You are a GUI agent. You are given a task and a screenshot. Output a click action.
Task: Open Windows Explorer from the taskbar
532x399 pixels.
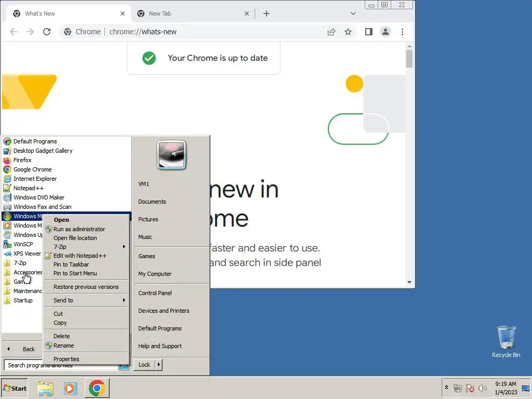46,389
